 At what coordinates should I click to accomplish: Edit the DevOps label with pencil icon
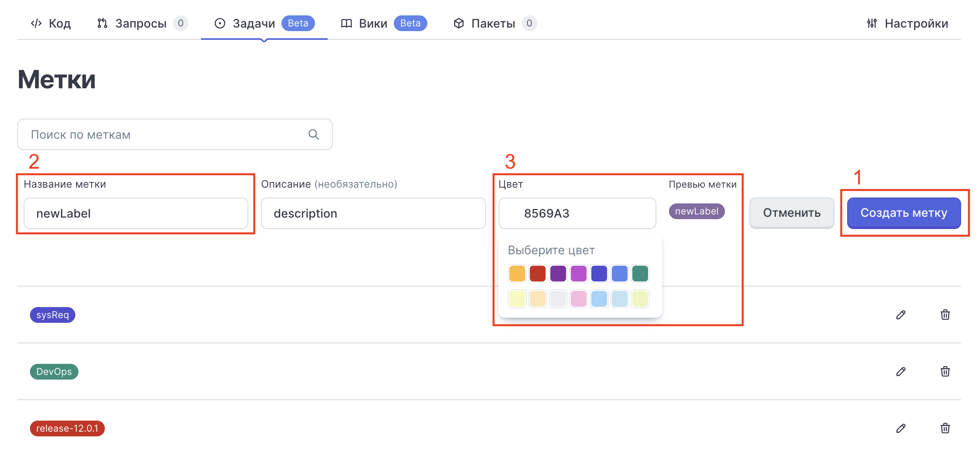pyautogui.click(x=901, y=371)
